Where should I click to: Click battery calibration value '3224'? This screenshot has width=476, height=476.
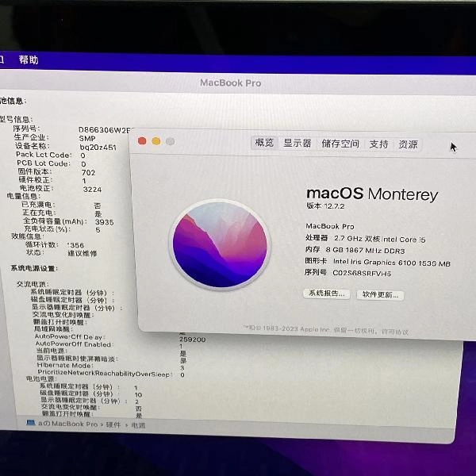tap(92, 190)
